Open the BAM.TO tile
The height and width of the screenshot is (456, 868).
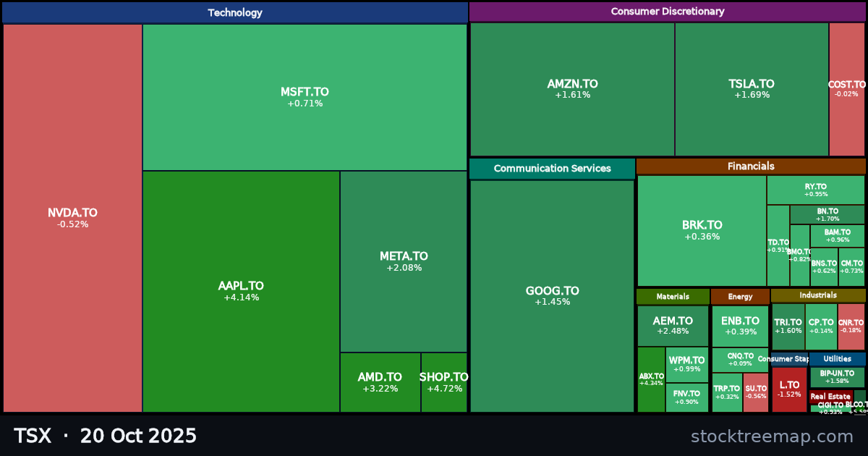point(838,236)
